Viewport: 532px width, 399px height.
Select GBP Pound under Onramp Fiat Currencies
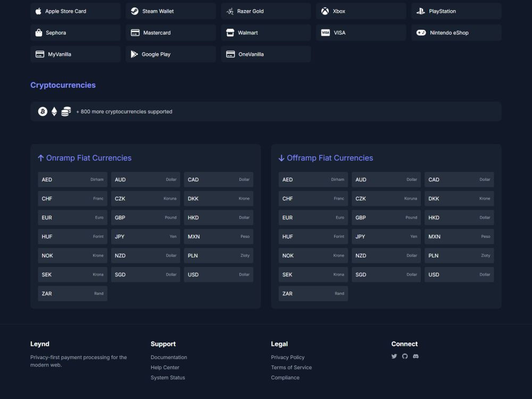click(x=146, y=218)
